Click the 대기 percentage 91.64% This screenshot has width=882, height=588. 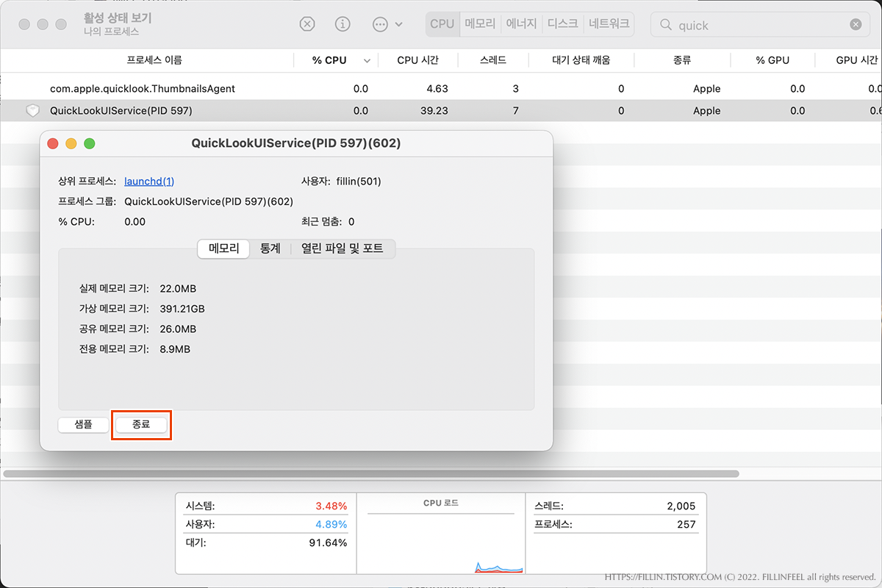[328, 543]
